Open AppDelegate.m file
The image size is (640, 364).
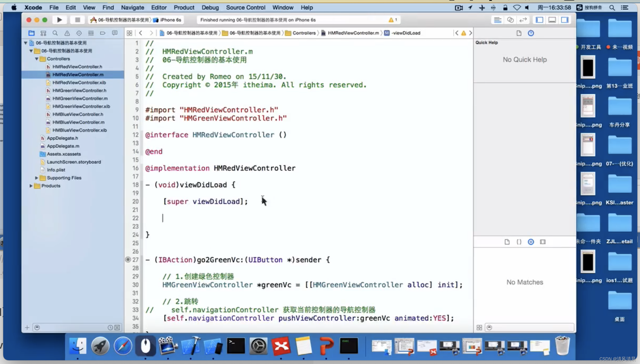click(x=63, y=146)
